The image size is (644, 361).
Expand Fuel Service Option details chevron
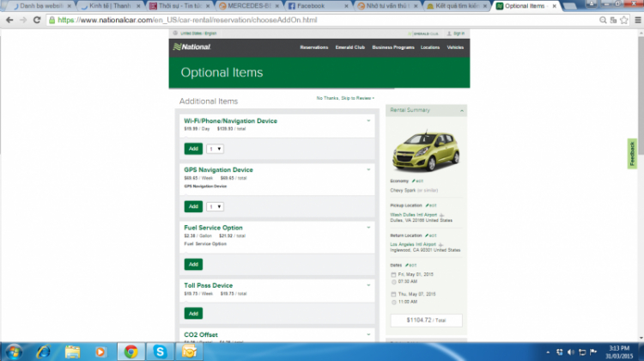(368, 228)
